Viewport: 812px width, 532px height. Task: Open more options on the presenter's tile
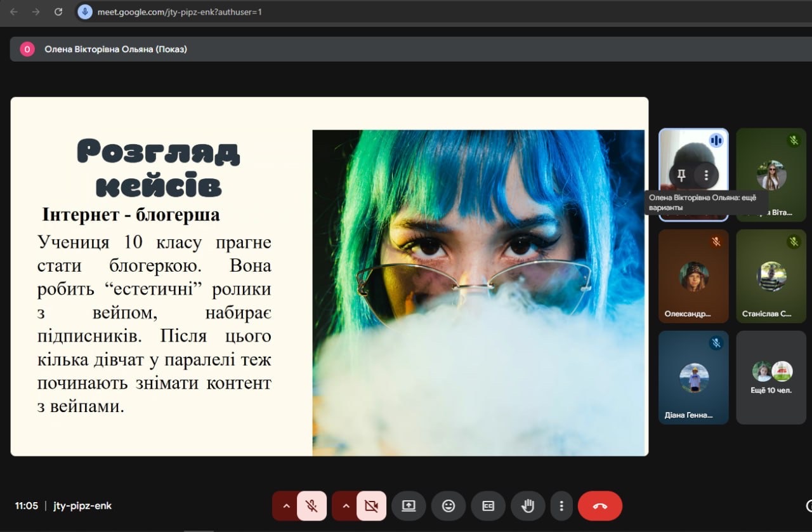[x=706, y=175]
